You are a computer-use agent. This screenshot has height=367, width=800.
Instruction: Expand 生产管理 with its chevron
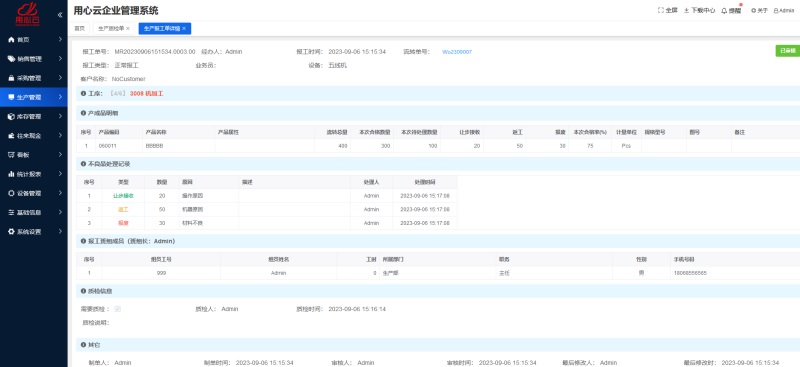(x=60, y=97)
